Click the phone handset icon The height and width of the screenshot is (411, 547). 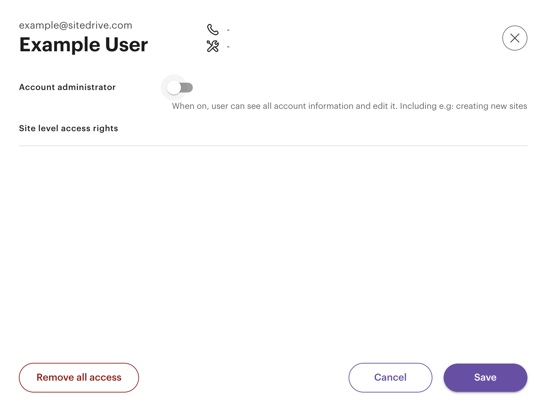click(x=212, y=29)
